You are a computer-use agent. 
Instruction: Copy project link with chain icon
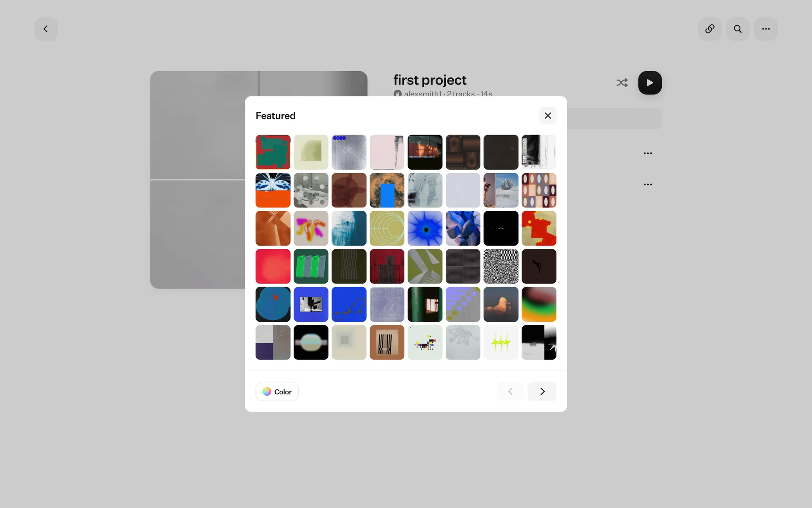pyautogui.click(x=710, y=29)
